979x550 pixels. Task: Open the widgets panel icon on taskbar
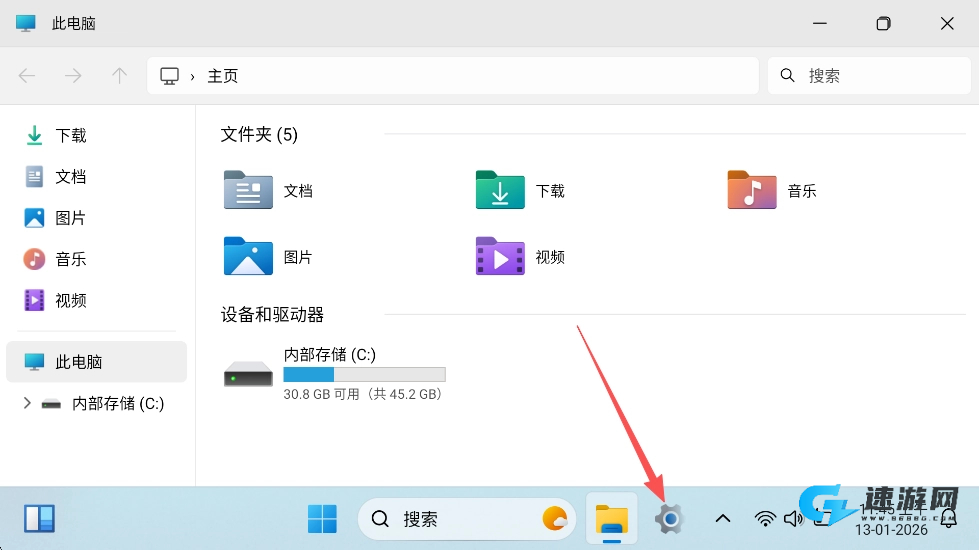(x=39, y=519)
